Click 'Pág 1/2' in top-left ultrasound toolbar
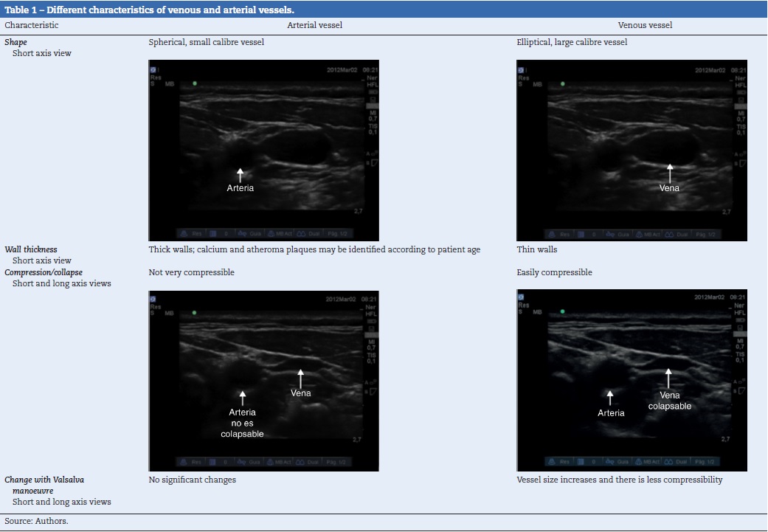This screenshot has height=532, width=768. 336,234
